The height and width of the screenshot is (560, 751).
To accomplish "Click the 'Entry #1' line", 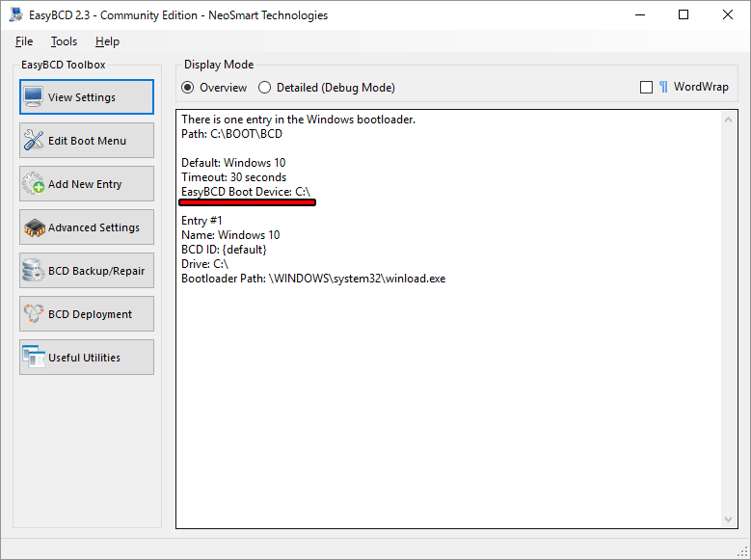I will (201, 221).
